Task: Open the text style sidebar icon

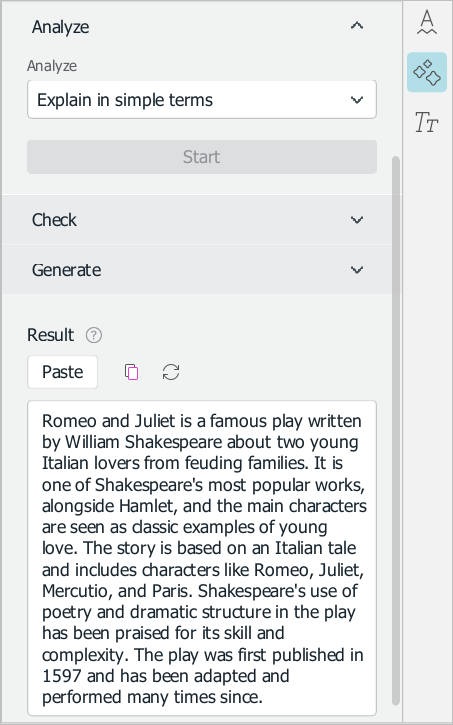Action: point(427,123)
